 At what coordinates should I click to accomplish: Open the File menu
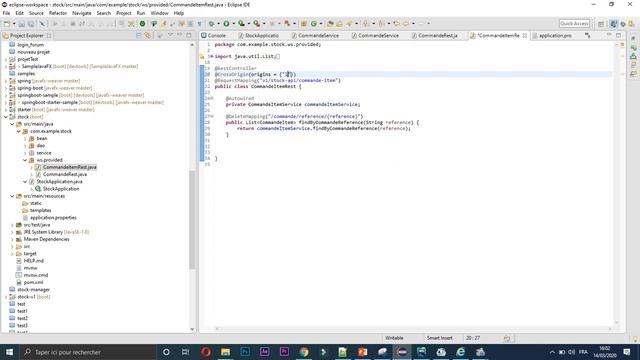(x=6, y=13)
